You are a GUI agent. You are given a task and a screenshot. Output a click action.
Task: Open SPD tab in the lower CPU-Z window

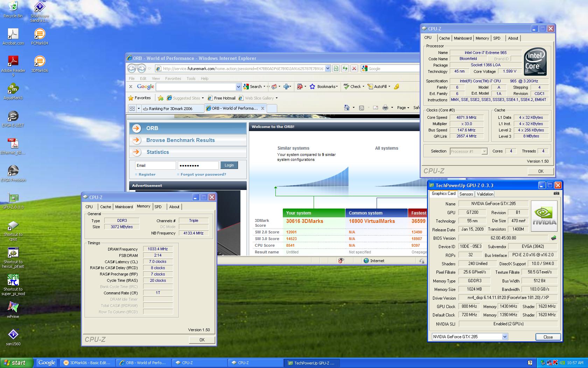tap(158, 207)
